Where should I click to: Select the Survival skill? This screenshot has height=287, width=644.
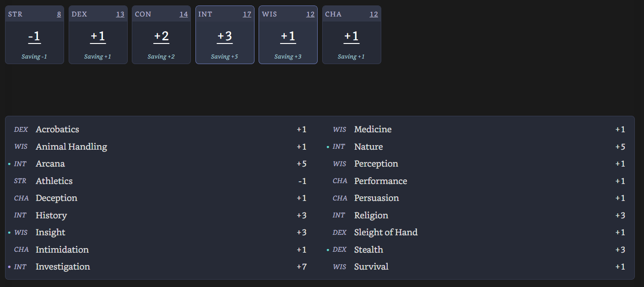(x=371, y=267)
